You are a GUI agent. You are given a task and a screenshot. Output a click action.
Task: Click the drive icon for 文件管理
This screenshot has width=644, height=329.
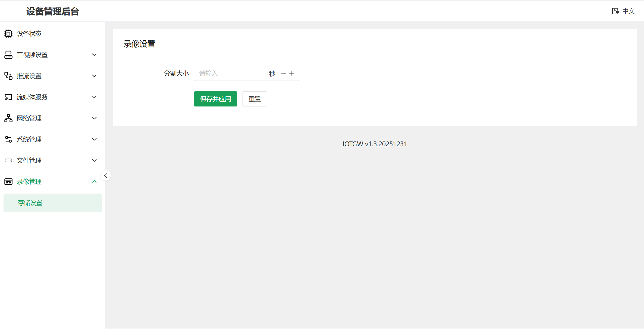point(8,160)
